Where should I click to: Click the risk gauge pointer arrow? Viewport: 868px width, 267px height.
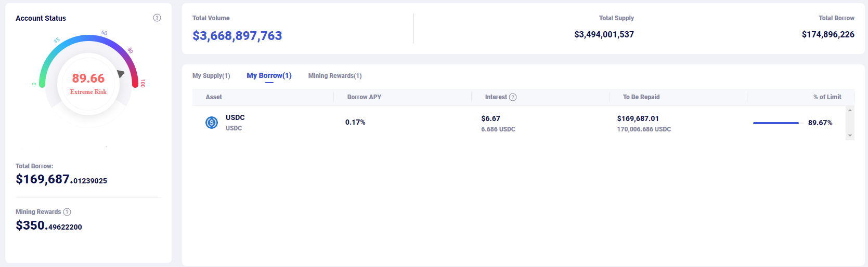pos(121,74)
